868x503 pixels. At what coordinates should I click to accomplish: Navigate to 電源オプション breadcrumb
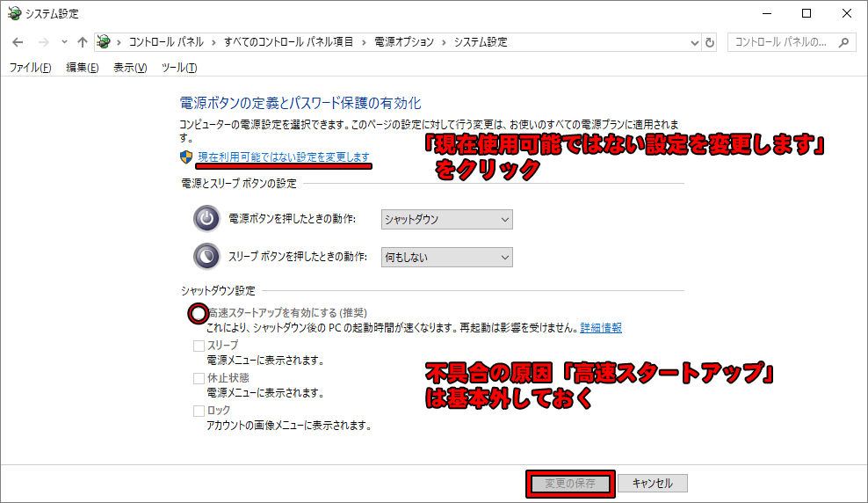coord(404,42)
